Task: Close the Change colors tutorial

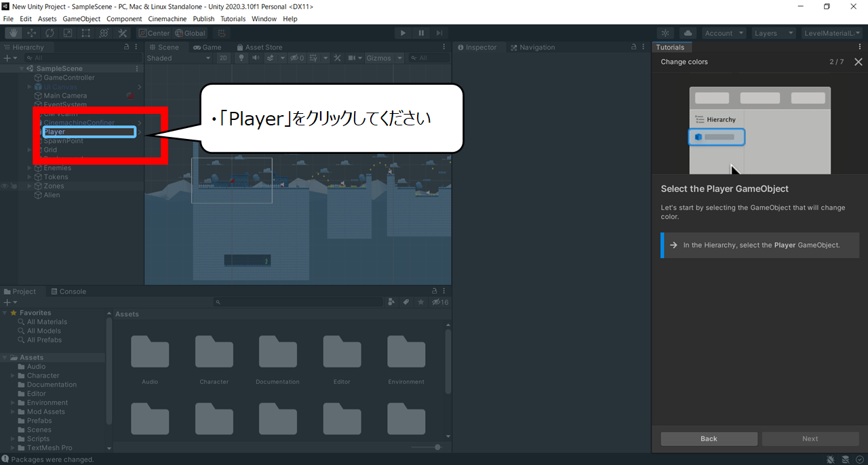Action: [859, 62]
